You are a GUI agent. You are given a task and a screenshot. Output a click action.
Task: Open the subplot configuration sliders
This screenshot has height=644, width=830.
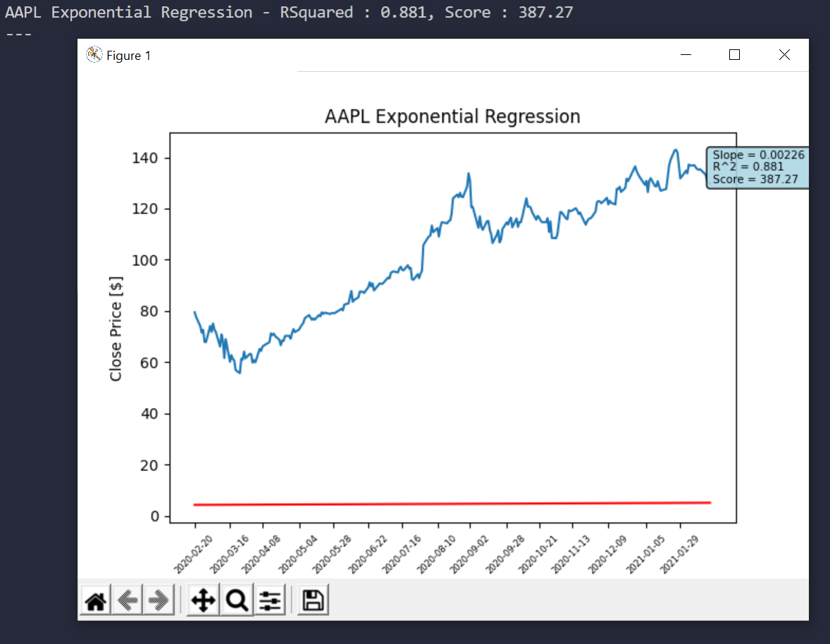click(269, 599)
